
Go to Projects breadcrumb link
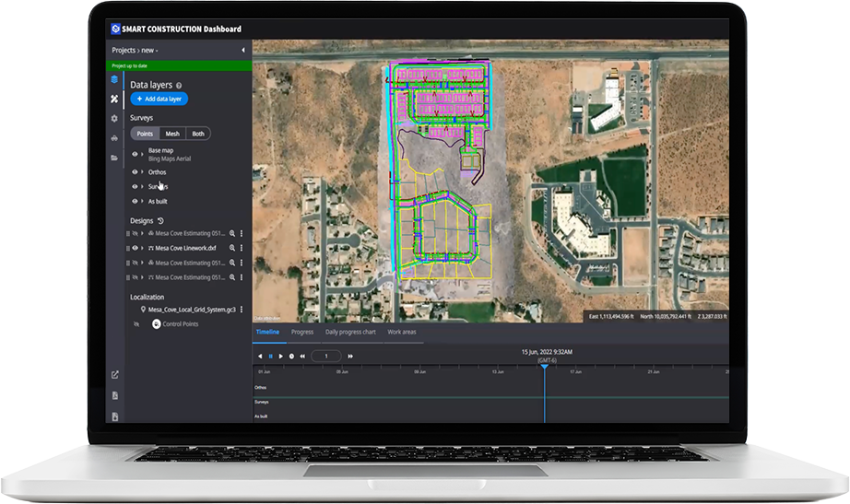pyautogui.click(x=124, y=51)
